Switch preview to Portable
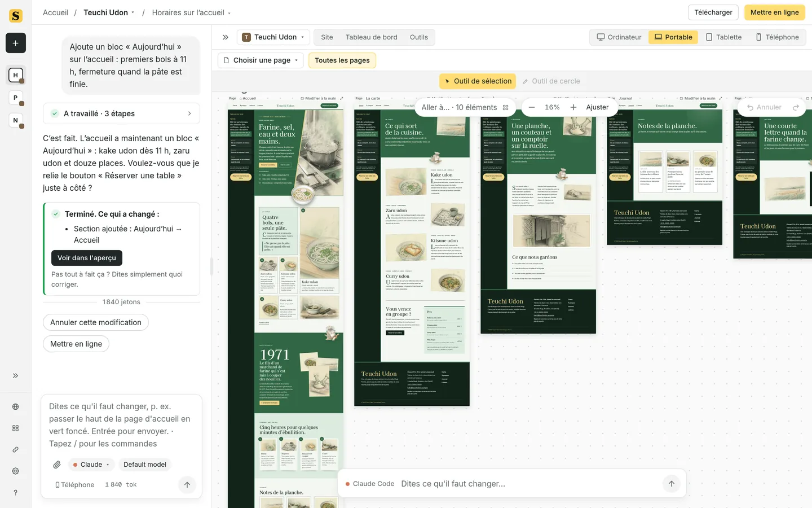 click(673, 37)
